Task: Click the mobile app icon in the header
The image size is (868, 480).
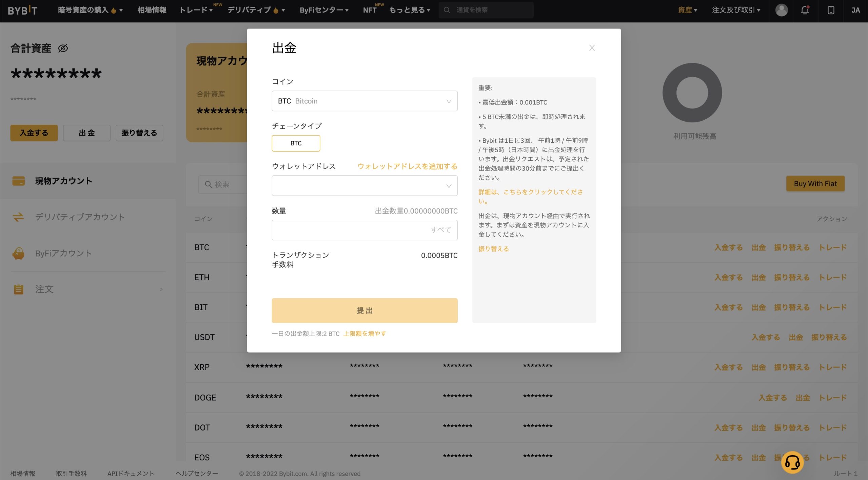Action: [831, 11]
